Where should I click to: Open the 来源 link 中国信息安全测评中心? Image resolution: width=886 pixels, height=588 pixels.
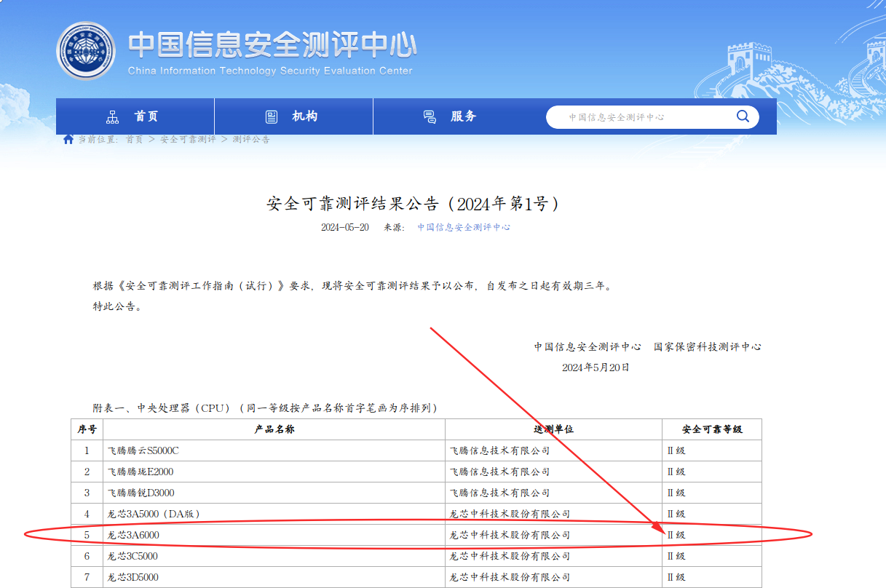click(464, 227)
